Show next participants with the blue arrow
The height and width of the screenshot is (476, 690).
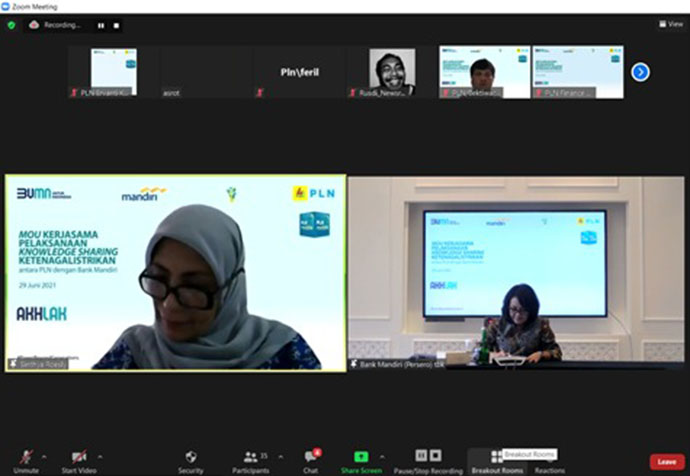(x=640, y=72)
